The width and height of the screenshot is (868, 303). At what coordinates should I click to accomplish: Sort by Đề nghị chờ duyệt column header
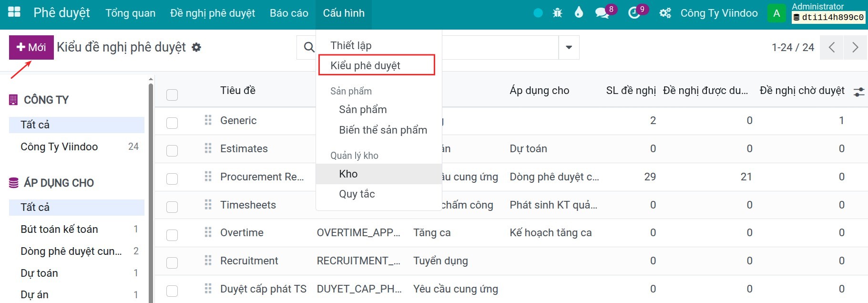point(802,90)
